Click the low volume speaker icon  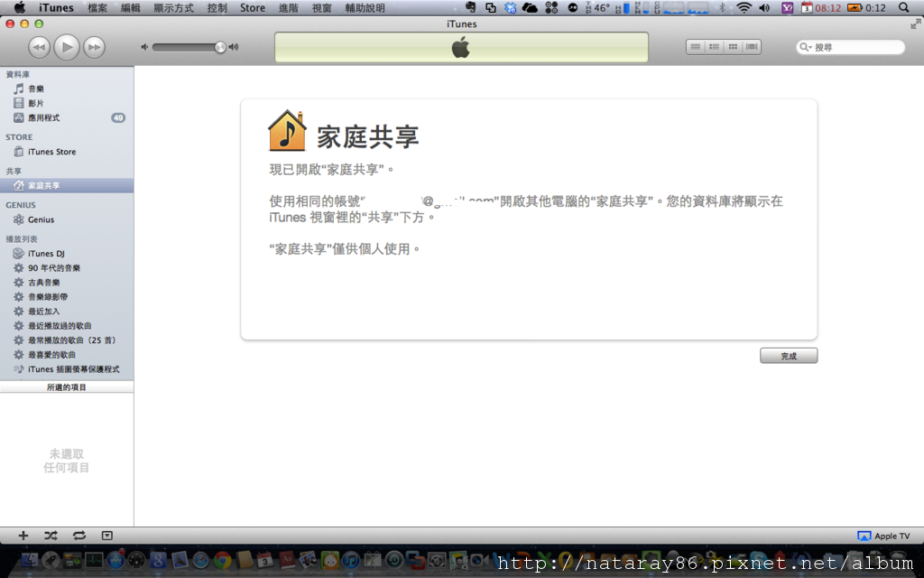pos(144,47)
